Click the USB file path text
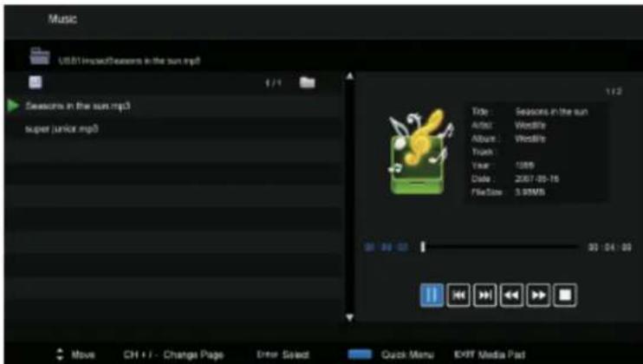This screenshot has width=643, height=364. pyautogui.click(x=129, y=61)
